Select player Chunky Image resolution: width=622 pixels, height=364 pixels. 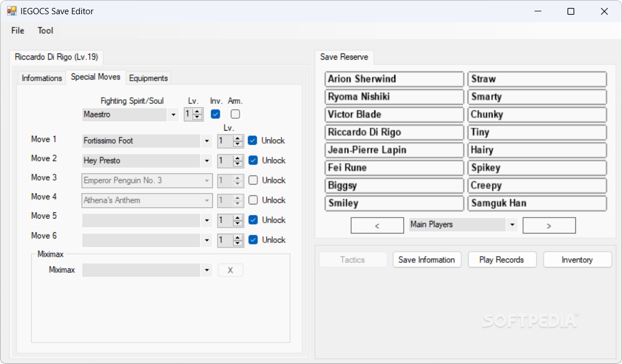(x=537, y=115)
